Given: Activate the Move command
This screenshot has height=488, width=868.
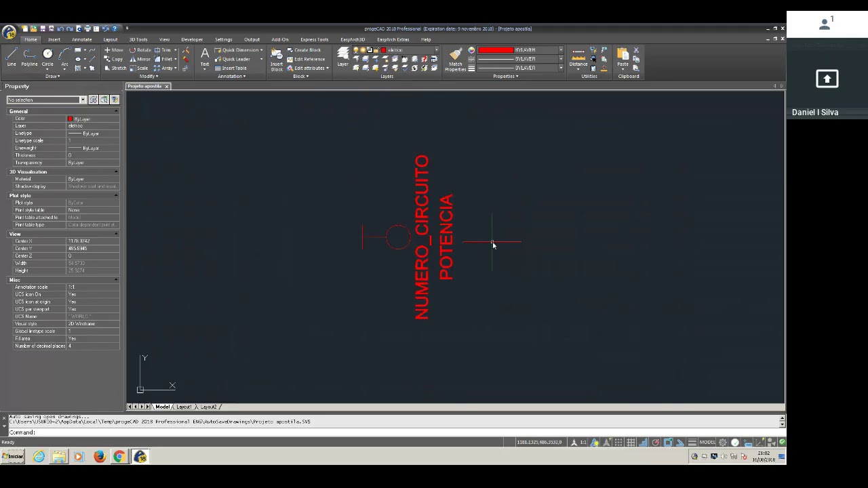Looking at the screenshot, I should coord(113,50).
